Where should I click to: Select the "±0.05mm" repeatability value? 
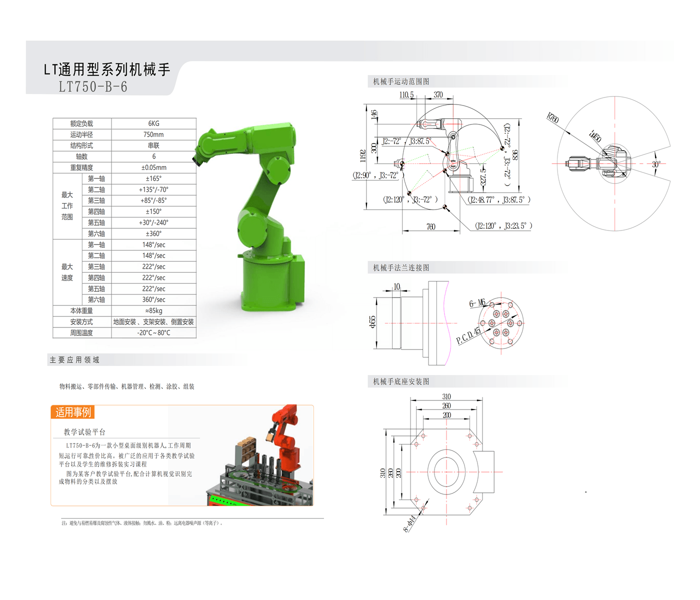click(x=153, y=167)
